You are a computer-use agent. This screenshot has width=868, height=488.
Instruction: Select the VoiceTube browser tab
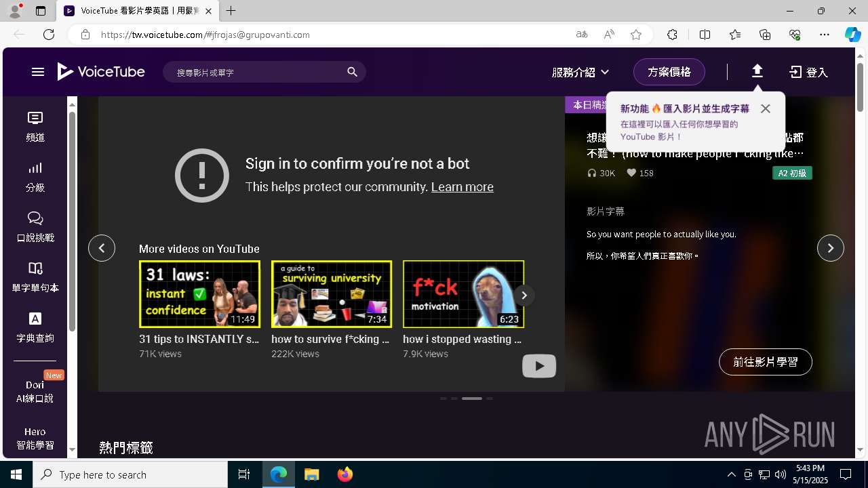138,11
